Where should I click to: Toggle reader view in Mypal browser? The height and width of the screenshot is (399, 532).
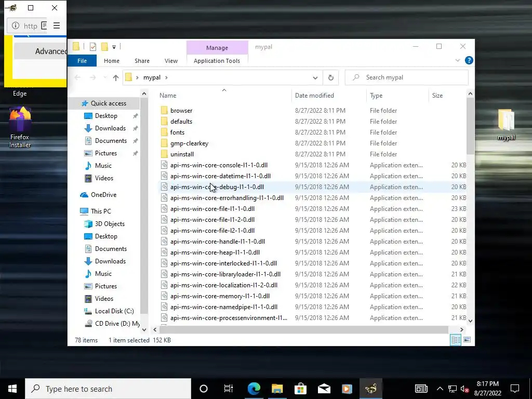click(44, 26)
